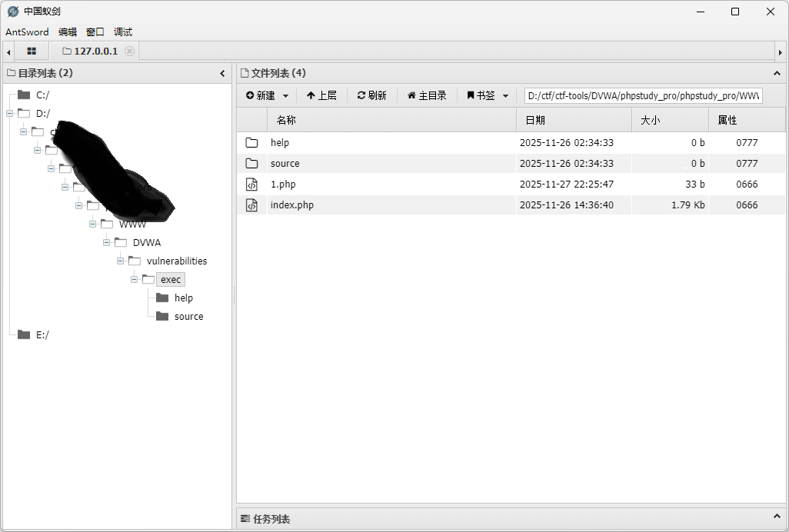The width and height of the screenshot is (789, 532).
Task: Close the 127.0.0.1 tab
Action: coord(129,52)
